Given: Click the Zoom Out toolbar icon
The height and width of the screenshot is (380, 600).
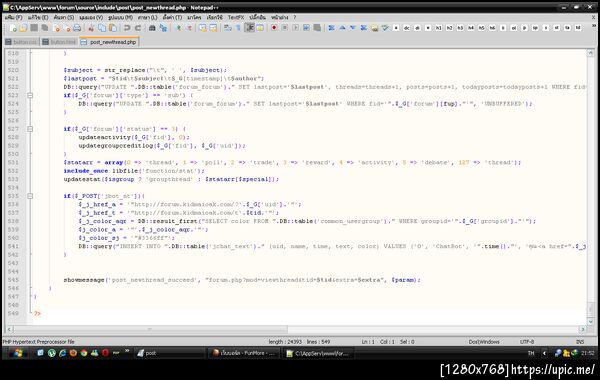Looking at the screenshot, I should [189, 28].
